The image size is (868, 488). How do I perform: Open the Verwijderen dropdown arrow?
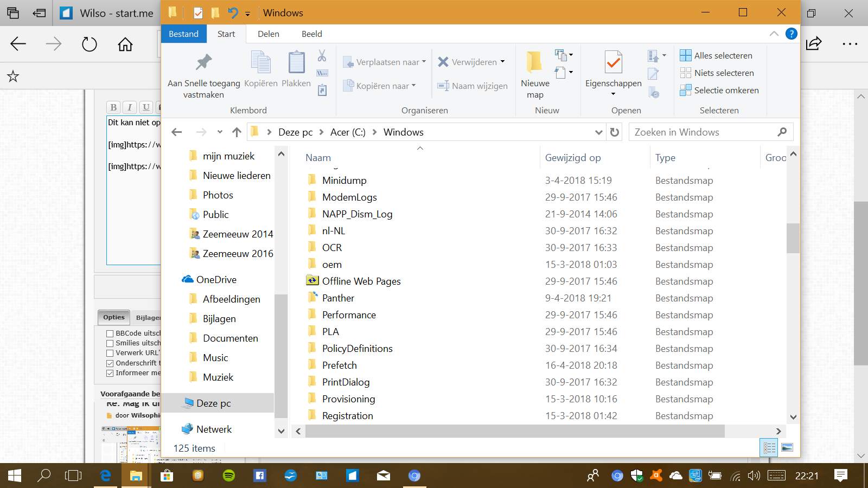pos(503,62)
